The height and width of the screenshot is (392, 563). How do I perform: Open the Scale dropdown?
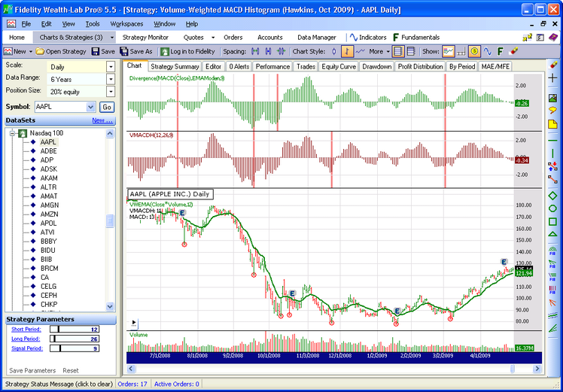click(x=111, y=66)
